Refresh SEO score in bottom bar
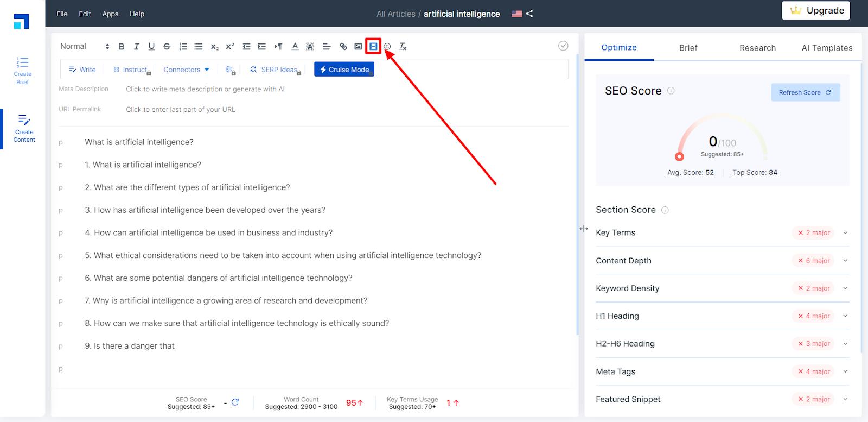This screenshot has width=868, height=422. coord(235,402)
